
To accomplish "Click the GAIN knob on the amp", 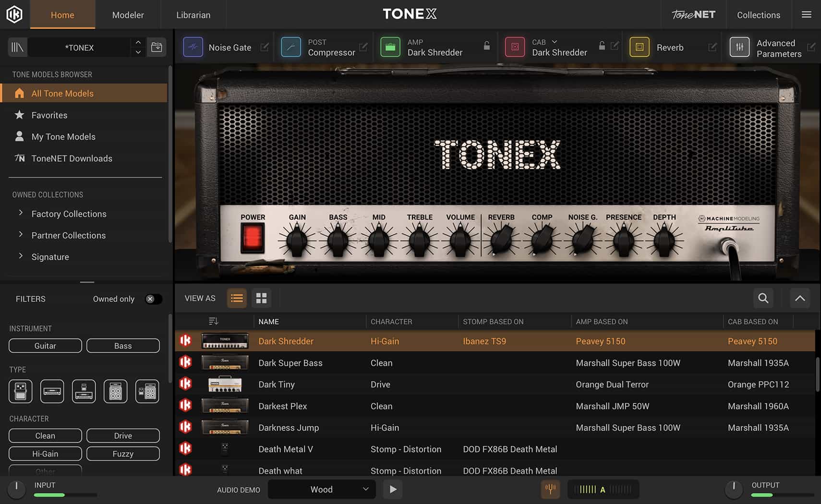I will click(x=297, y=239).
